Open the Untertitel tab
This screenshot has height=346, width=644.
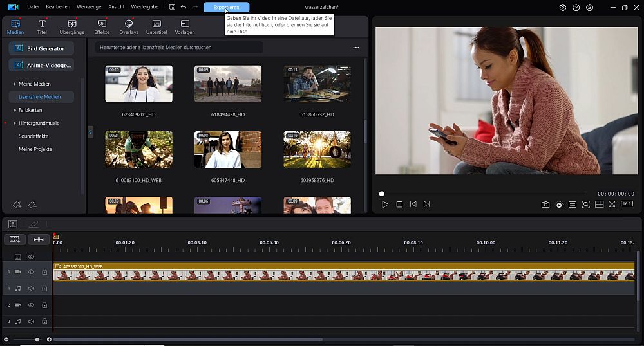pos(156,27)
